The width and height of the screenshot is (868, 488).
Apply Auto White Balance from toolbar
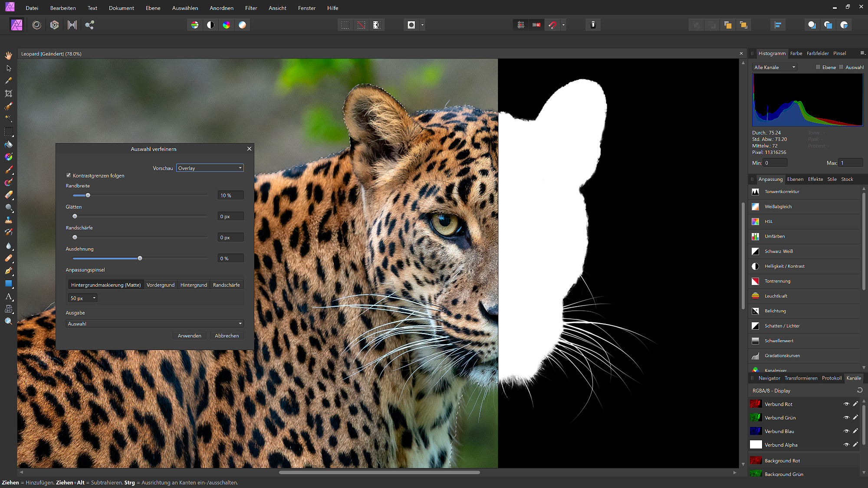242,25
